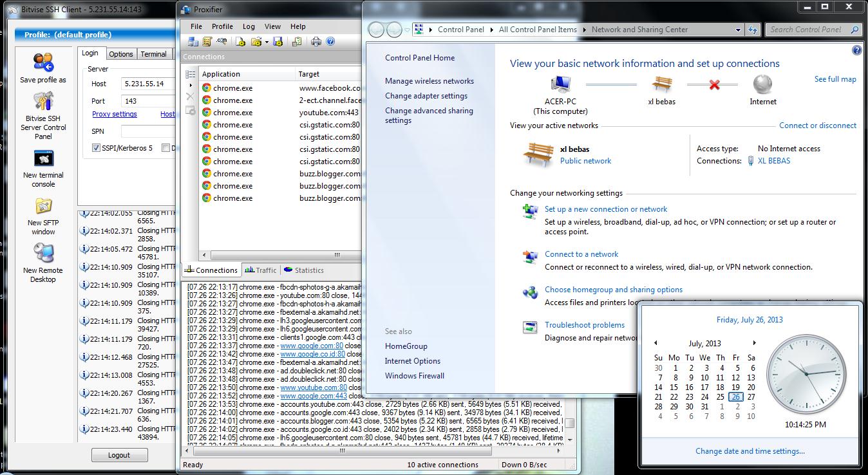Switch to the Terminal tab in Bitvise

click(153, 54)
